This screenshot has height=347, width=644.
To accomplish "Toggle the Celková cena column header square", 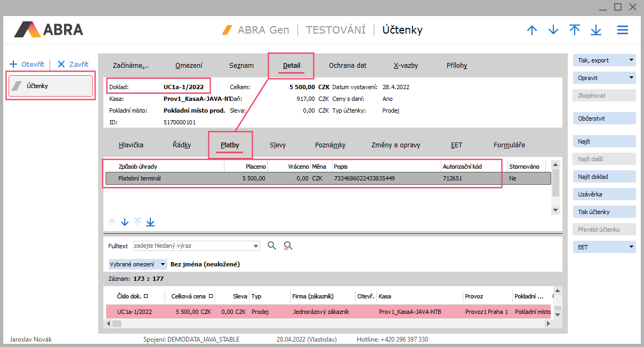I will coord(211,296).
